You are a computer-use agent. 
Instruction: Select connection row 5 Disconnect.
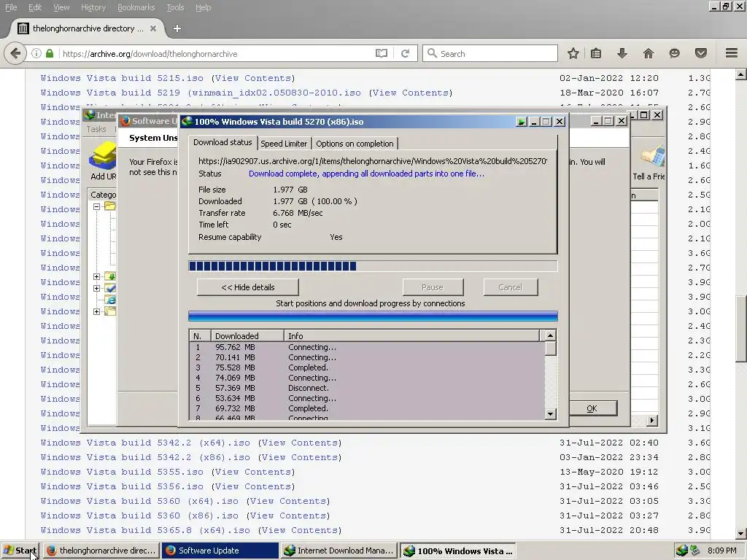pos(367,388)
